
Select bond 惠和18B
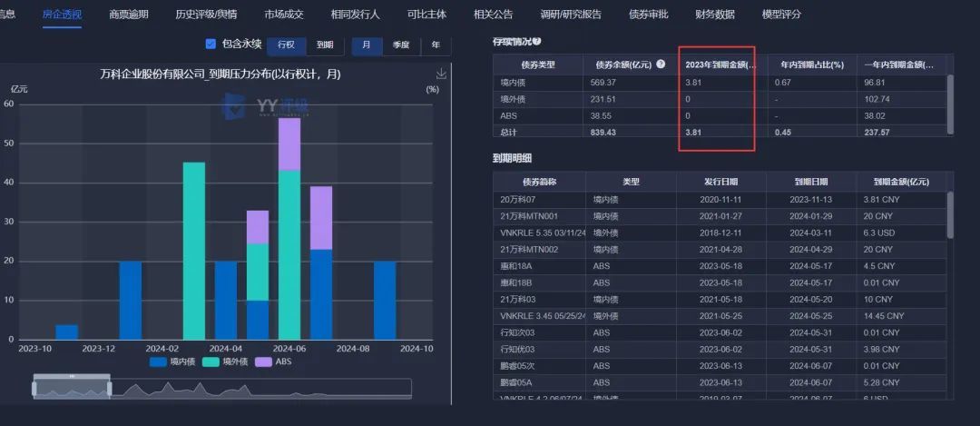click(514, 282)
